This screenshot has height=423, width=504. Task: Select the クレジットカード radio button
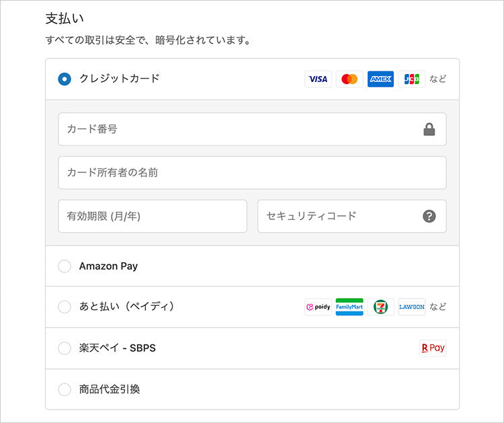coord(65,79)
